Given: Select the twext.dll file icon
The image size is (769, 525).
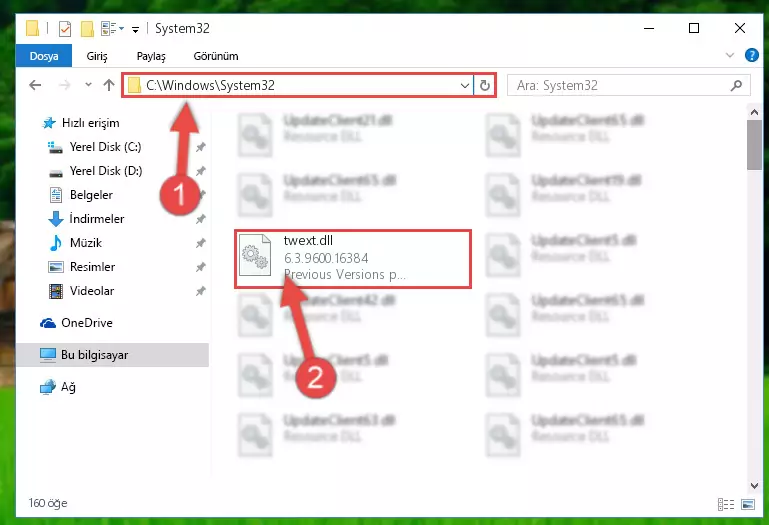Looking at the screenshot, I should click(x=255, y=255).
